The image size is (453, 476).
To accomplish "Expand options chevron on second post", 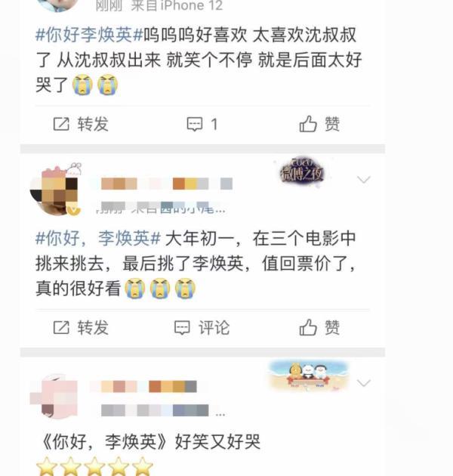I will (x=363, y=179).
